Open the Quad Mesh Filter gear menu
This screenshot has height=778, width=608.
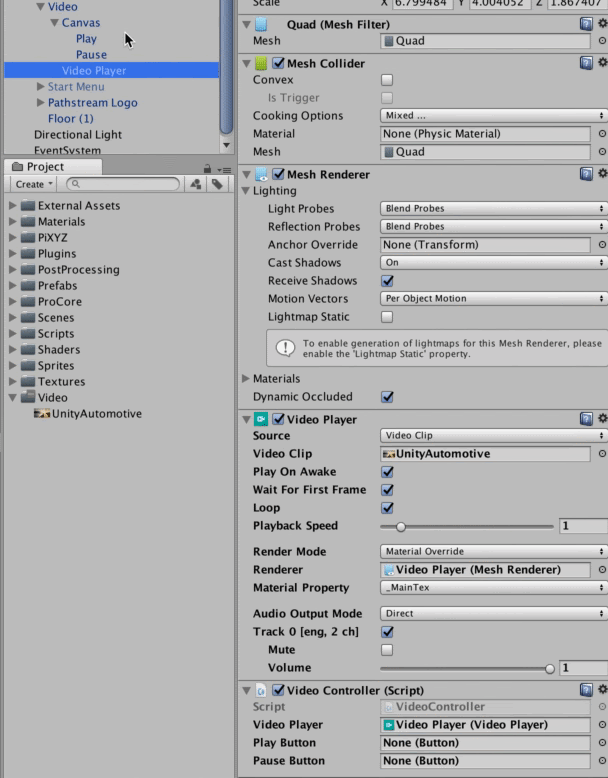602,24
